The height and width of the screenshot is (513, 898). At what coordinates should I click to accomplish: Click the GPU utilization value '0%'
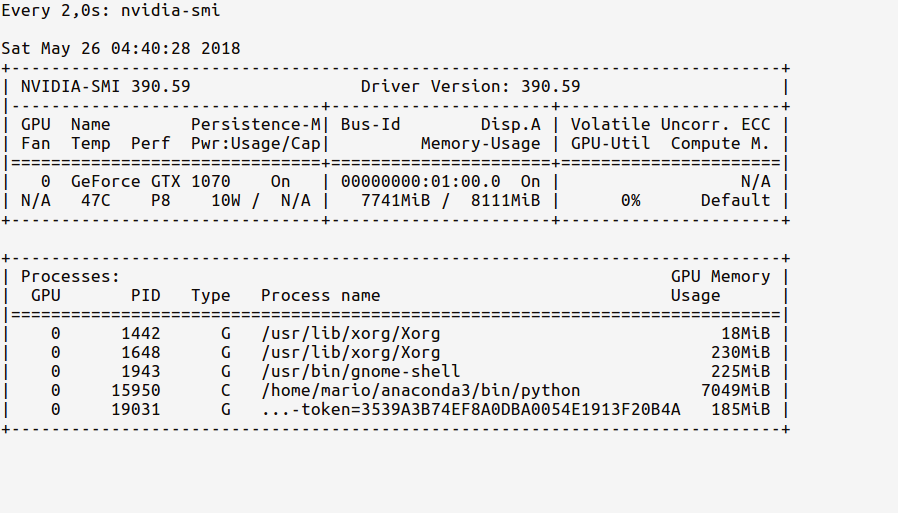pyautogui.click(x=631, y=200)
